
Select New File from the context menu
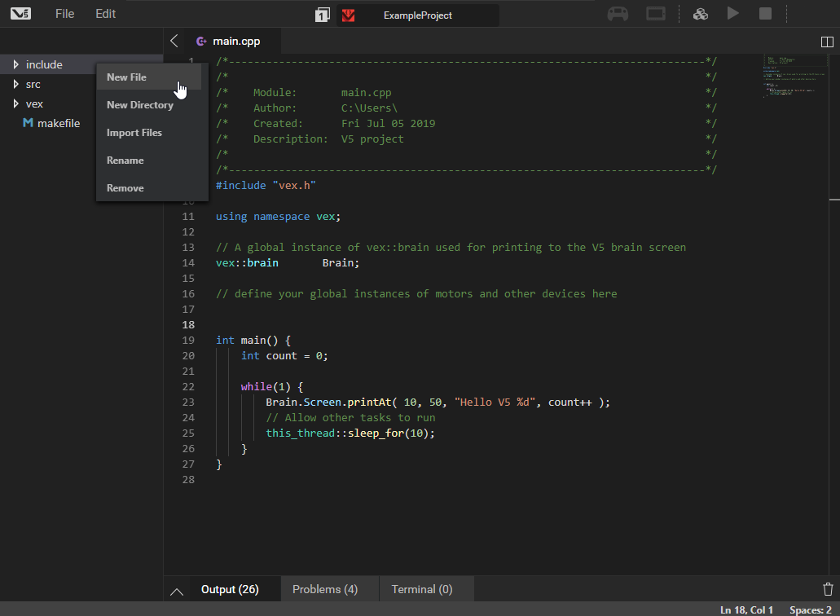pyautogui.click(x=126, y=77)
